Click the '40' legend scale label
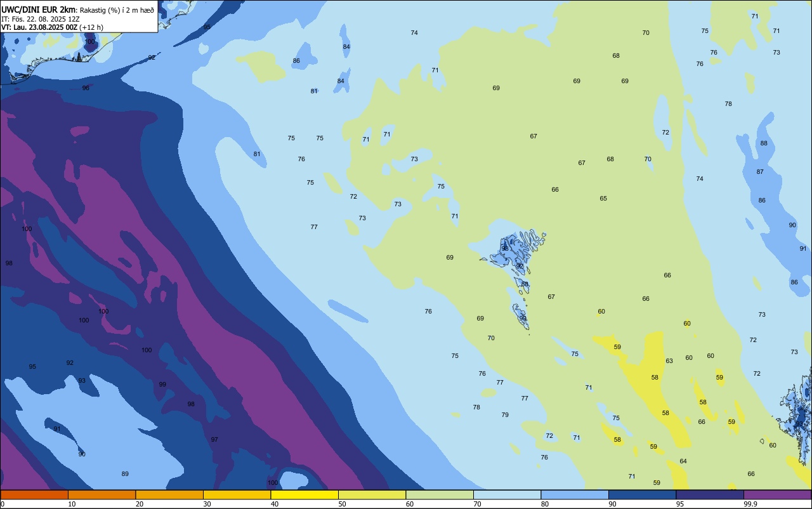This screenshot has height=509, width=812. coord(275,504)
